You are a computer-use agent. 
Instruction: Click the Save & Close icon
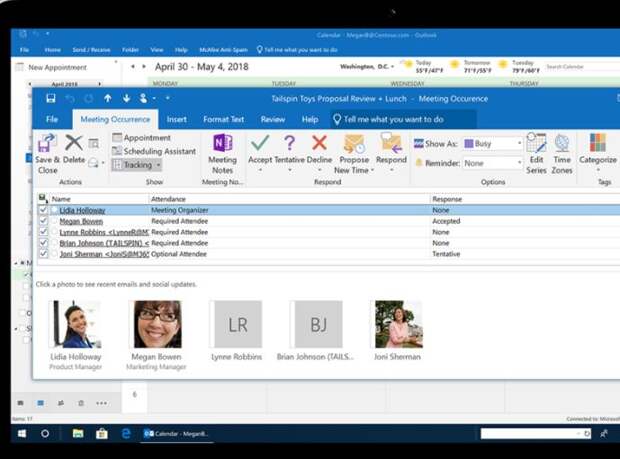pos(46,144)
